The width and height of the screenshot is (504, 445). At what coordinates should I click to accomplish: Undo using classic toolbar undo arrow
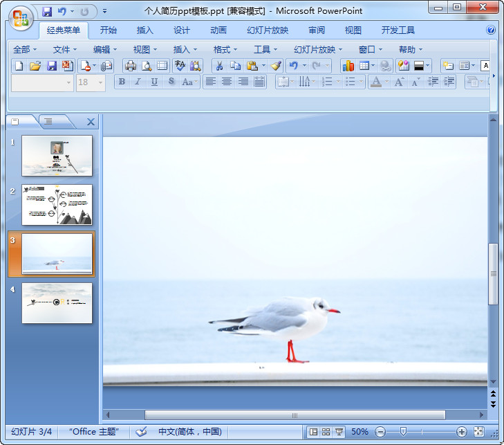(x=293, y=66)
